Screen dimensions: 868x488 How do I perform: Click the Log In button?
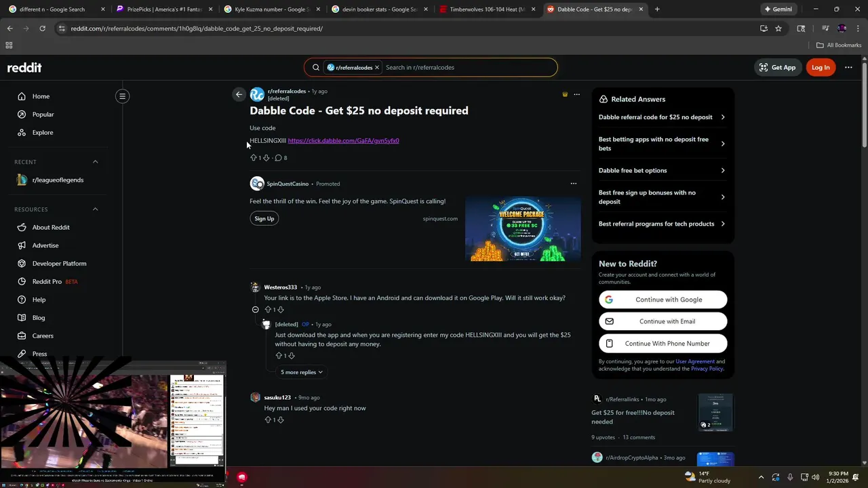821,67
